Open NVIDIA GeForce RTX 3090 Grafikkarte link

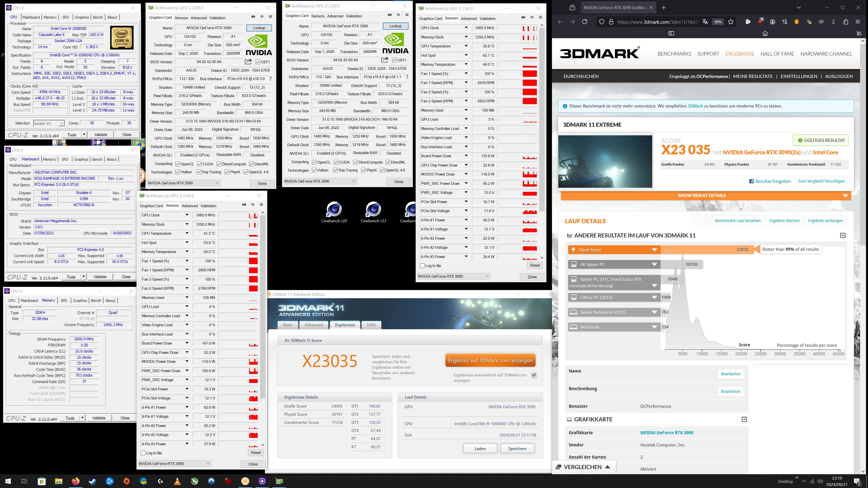[667, 433]
